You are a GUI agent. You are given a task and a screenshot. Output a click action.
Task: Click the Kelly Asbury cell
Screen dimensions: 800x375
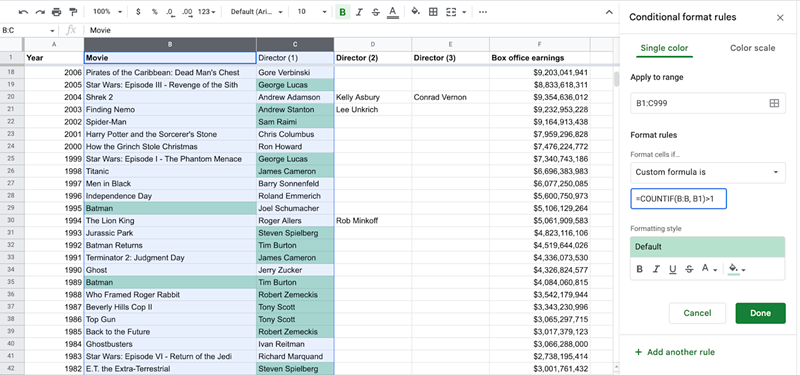click(373, 97)
